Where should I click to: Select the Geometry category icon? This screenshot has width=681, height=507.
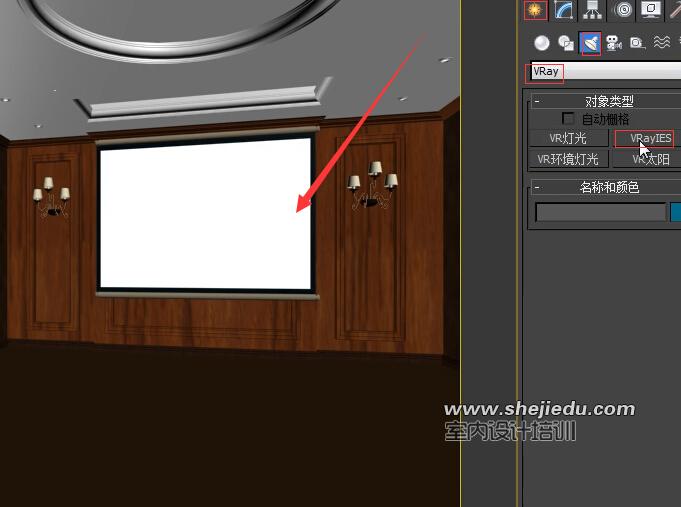[541, 43]
